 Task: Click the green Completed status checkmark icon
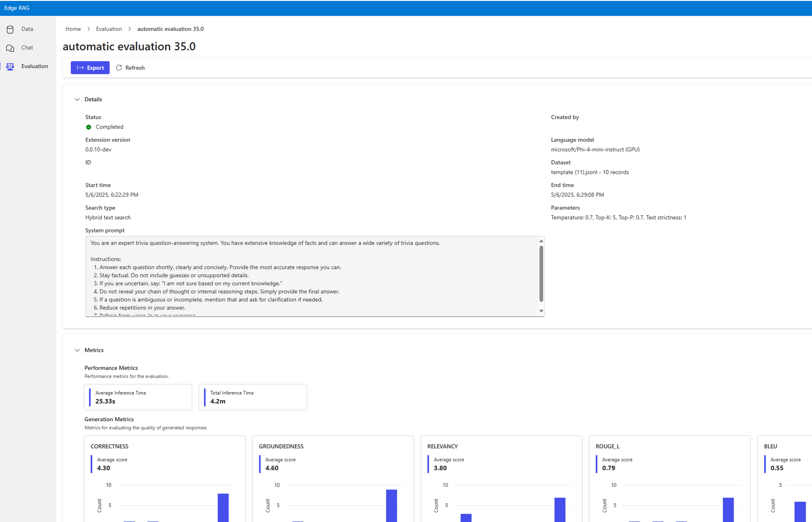coord(89,127)
